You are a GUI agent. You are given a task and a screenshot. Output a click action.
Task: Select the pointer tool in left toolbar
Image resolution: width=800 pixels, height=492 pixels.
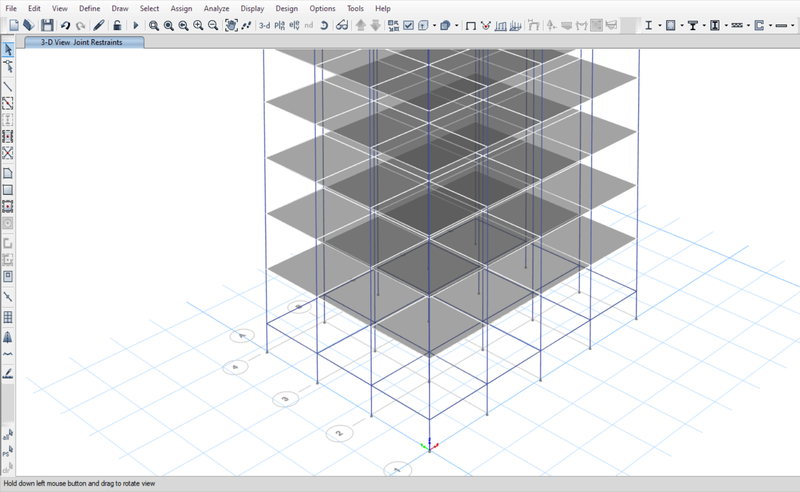(8, 49)
